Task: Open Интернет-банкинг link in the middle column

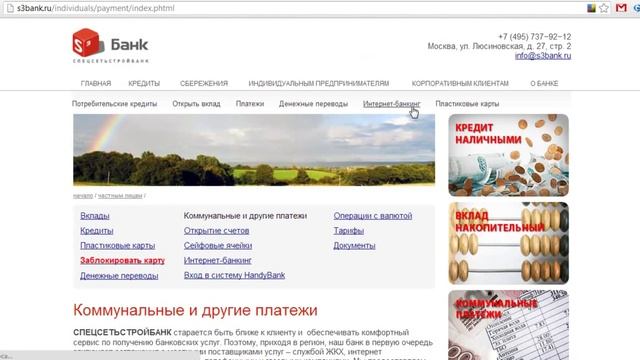Action: pyautogui.click(x=218, y=260)
